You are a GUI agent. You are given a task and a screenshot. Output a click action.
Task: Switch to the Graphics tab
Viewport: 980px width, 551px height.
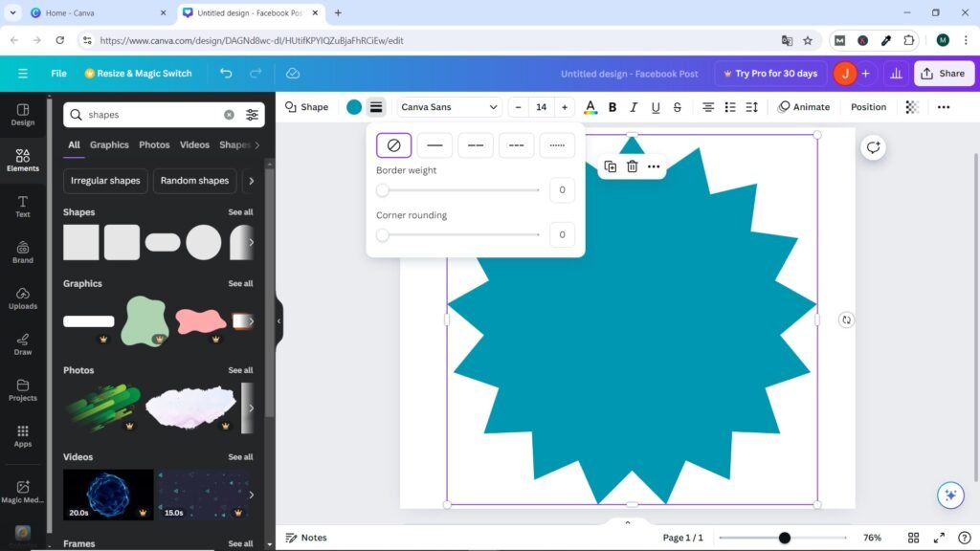tap(109, 145)
